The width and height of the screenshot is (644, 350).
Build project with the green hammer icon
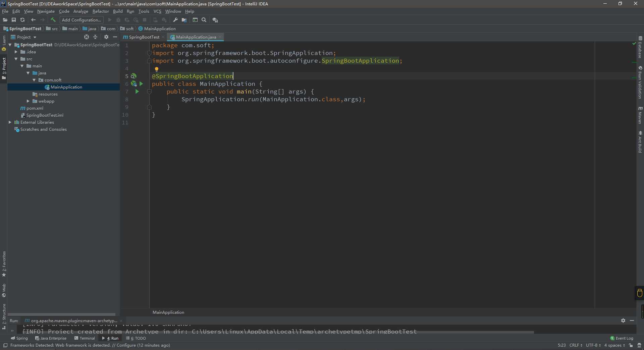tap(53, 20)
